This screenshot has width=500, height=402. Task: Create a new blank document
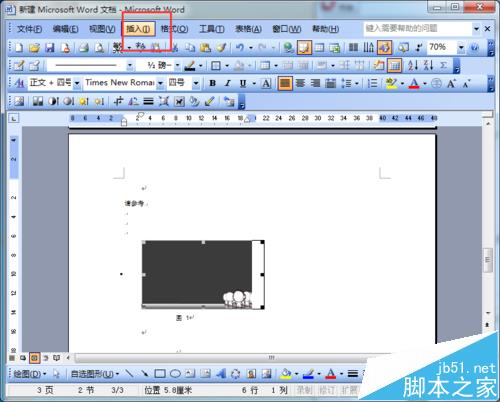(19, 48)
